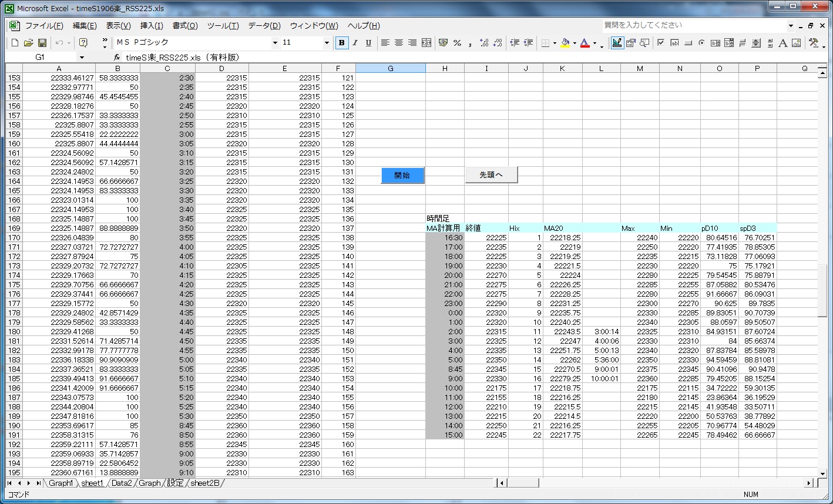Increase decimal places
The image size is (833, 504).
tap(484, 43)
